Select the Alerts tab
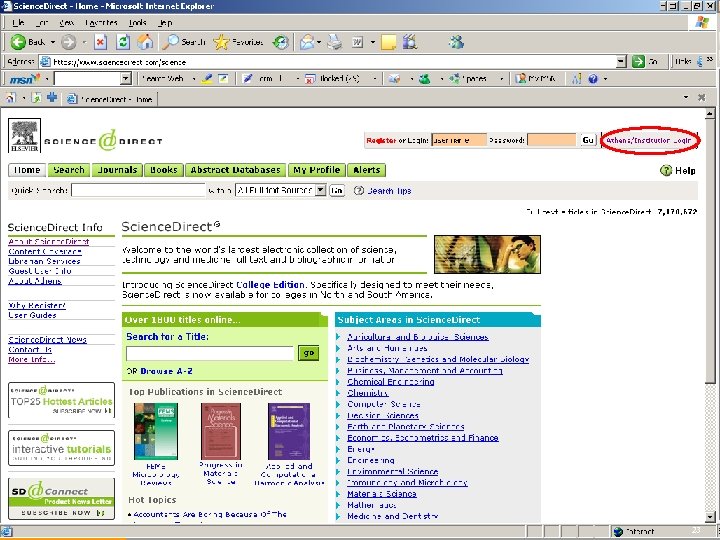 (x=366, y=170)
